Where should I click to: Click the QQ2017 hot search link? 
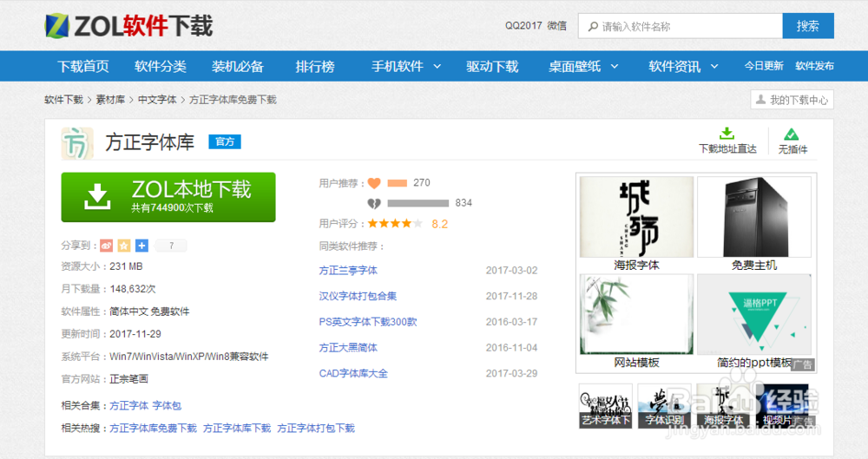click(523, 25)
